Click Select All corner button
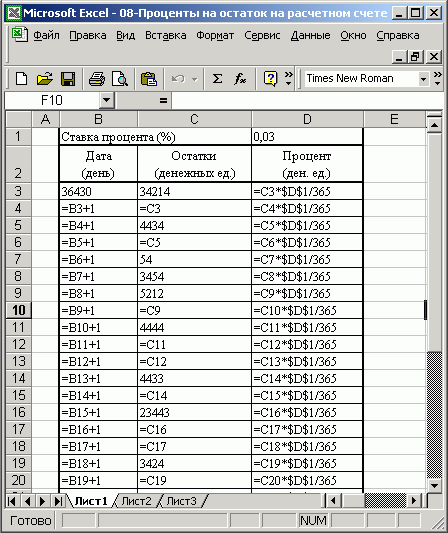This screenshot has height=533, width=448. (19, 119)
